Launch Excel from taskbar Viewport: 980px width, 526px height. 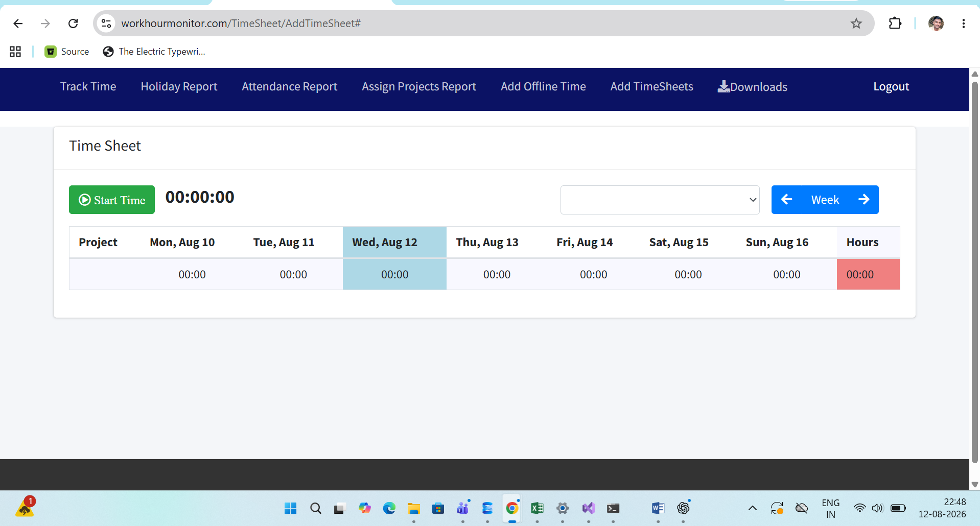pyautogui.click(x=537, y=508)
